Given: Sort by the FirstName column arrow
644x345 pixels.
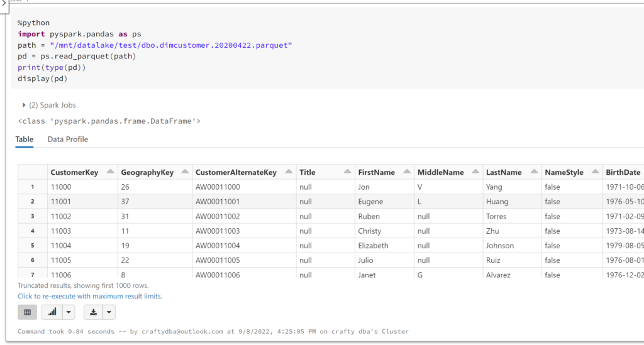Looking at the screenshot, I should [x=407, y=172].
